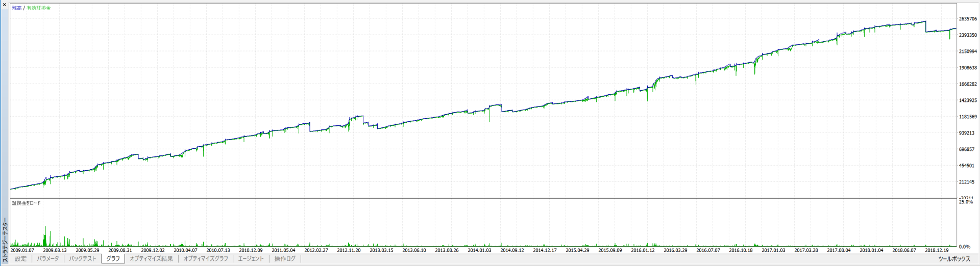
Task: Click the ツールボックス button
Action: point(953,259)
